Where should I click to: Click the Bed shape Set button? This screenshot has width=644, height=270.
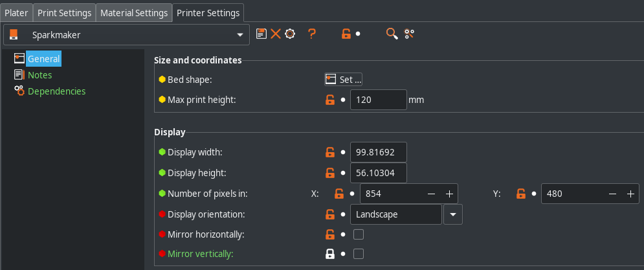pyautogui.click(x=343, y=79)
